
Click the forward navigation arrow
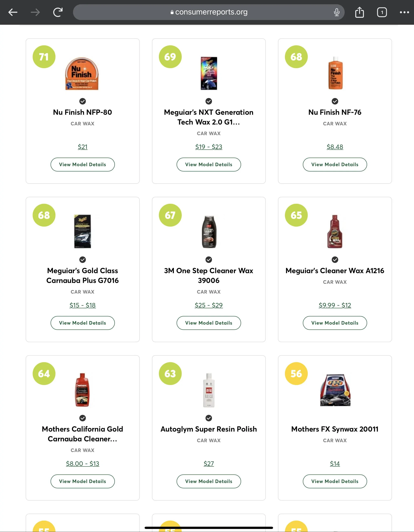[x=35, y=12]
